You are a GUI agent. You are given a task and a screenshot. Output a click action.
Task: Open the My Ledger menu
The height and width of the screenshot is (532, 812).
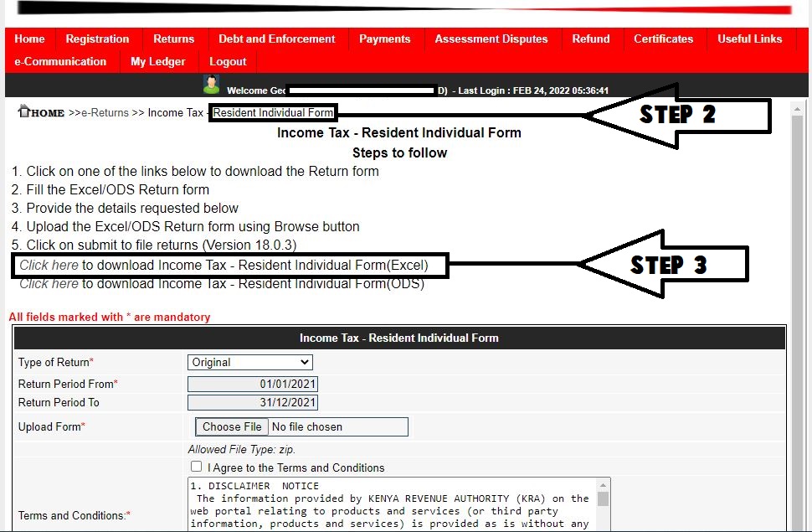[x=158, y=62]
